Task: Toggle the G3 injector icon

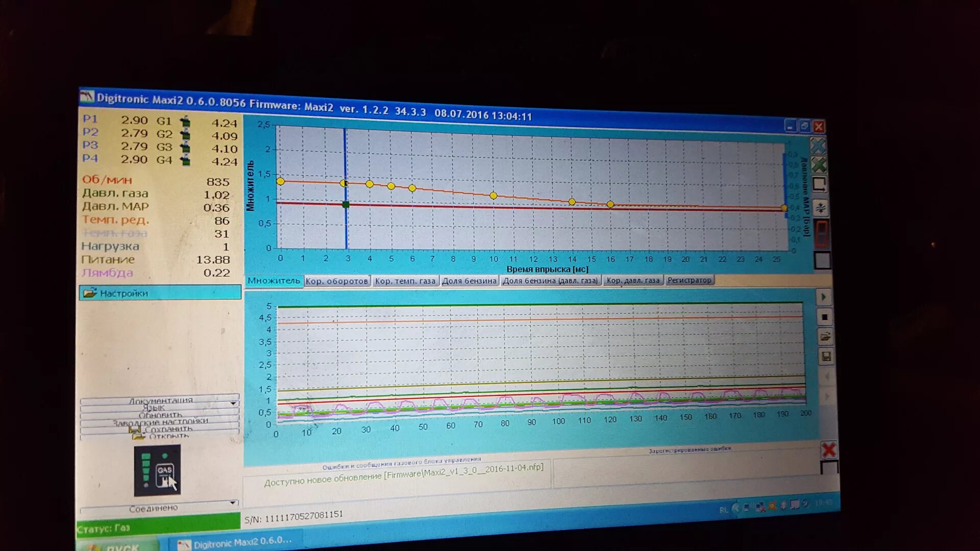Action: pyautogui.click(x=185, y=147)
